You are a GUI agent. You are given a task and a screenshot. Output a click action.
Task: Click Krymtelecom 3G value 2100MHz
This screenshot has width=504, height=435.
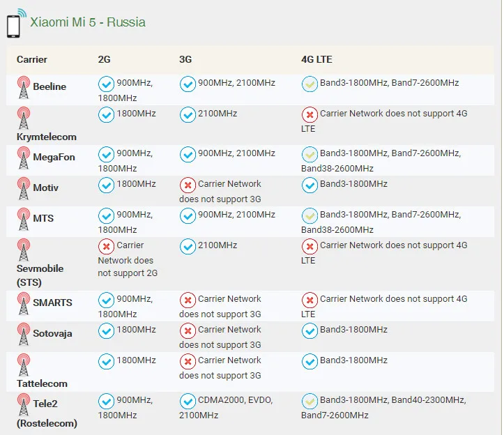click(x=217, y=114)
